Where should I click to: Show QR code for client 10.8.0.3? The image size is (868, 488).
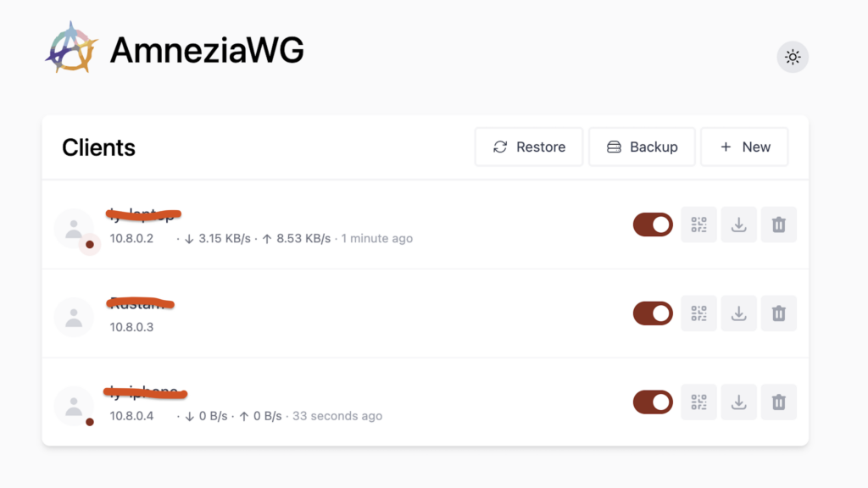coord(698,313)
